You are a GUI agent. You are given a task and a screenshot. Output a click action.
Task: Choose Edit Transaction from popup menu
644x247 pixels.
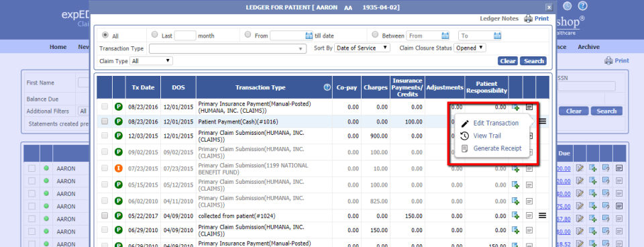[496, 123]
